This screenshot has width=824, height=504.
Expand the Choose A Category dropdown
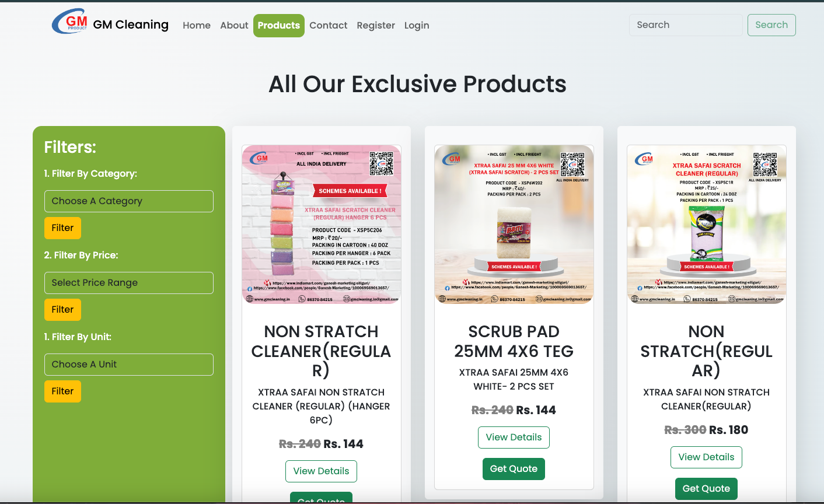[x=129, y=201]
